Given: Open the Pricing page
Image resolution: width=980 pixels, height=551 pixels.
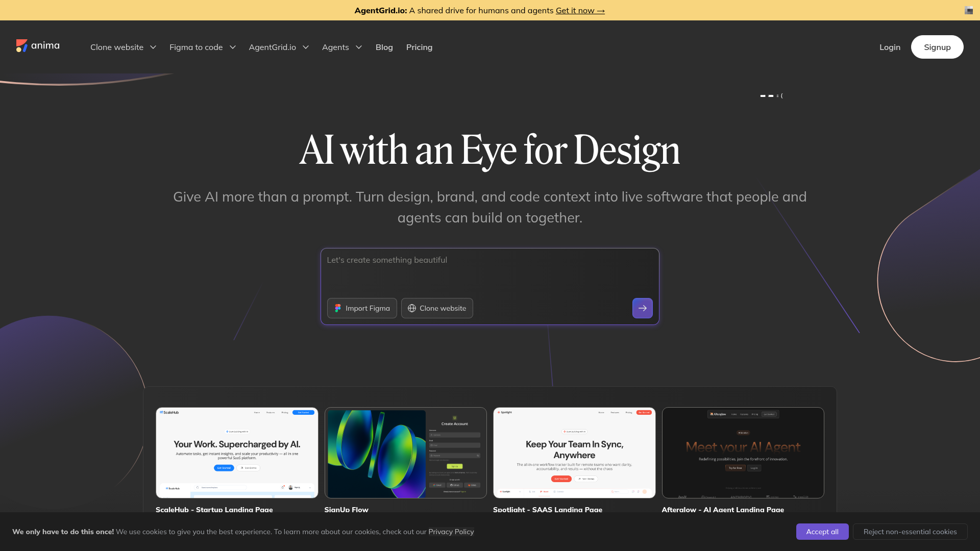Looking at the screenshot, I should pos(419,47).
